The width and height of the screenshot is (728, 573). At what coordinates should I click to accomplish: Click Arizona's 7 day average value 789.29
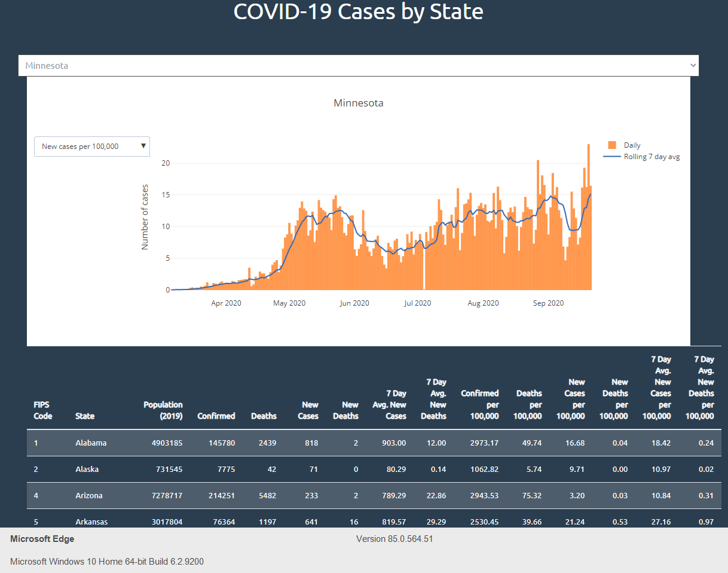click(x=394, y=496)
